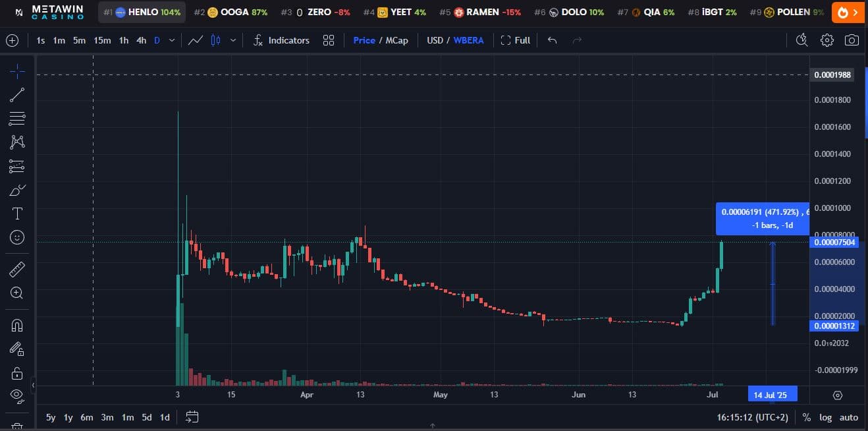Switch chart to MCap view

coord(396,40)
